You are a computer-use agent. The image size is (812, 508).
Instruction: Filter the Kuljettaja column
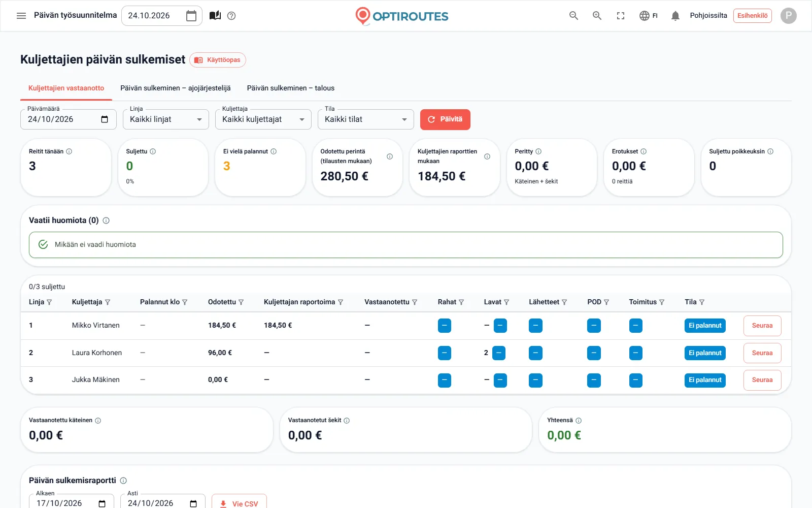point(108,302)
